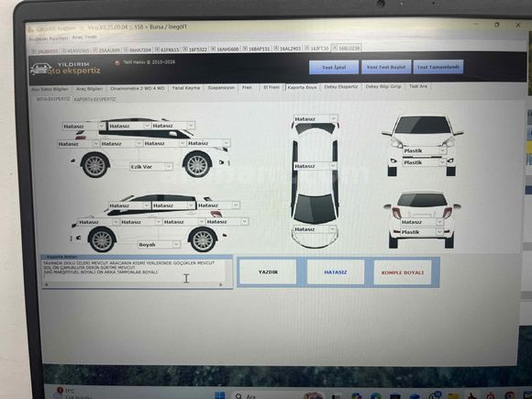Click the notes box horizontal scrollbar track
This screenshot has width=532, height=399.
(134, 284)
